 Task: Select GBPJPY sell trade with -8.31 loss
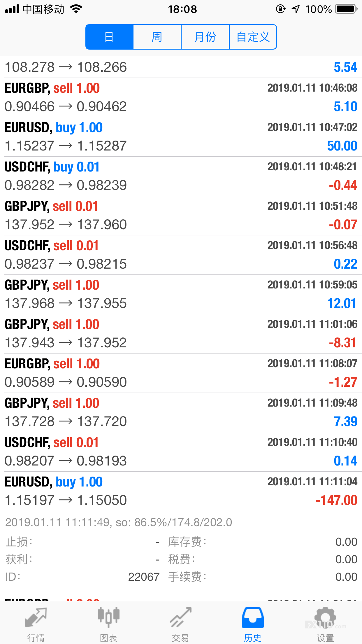[x=181, y=334]
